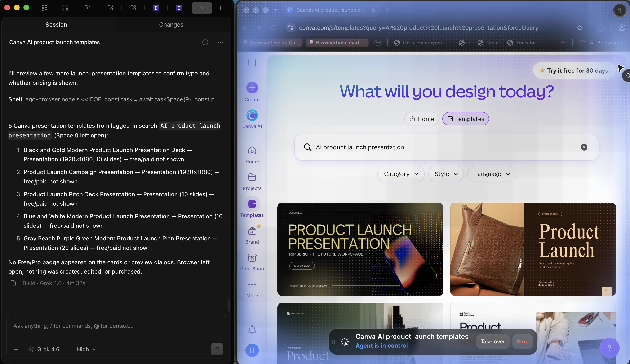
Task: Open the second compose tab icon
Action: [x=110, y=8]
